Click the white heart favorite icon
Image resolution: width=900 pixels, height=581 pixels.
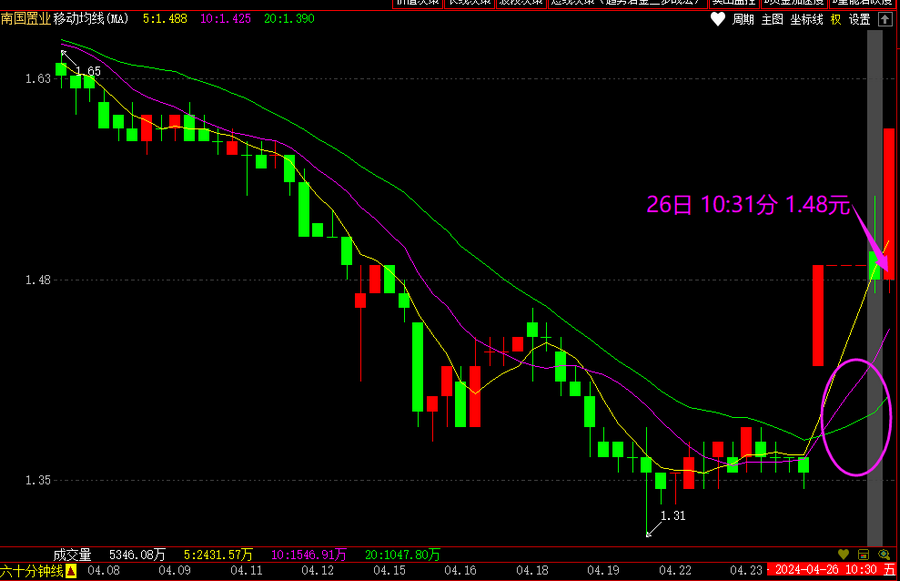pos(717,20)
